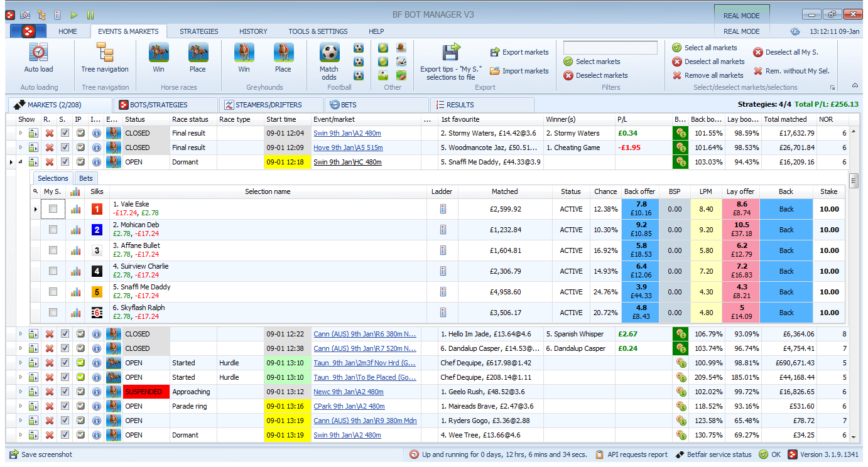Click the market filter text box
Viewport: 868px width, 467px height.
coord(610,48)
